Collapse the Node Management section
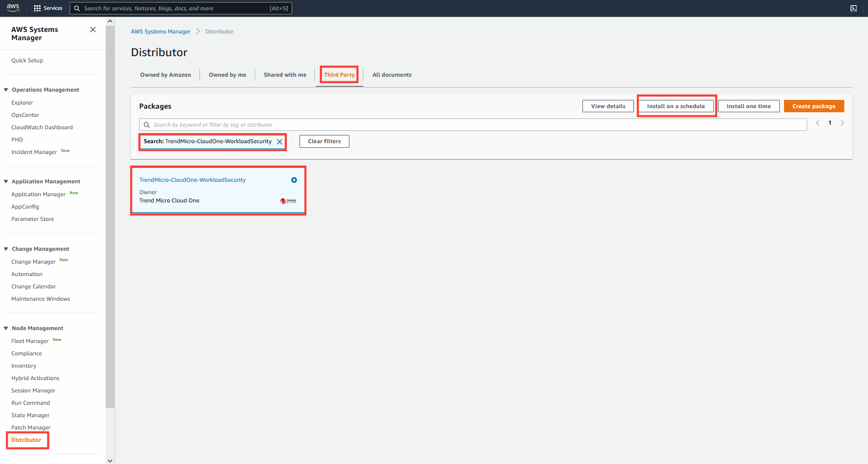868x464 pixels. pyautogui.click(x=6, y=328)
